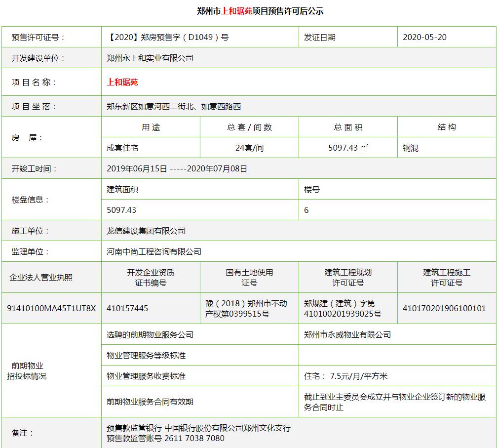This screenshot has width=497, height=448.
Task: Click the issue date 2020-05-20 cell
Action: tap(424, 37)
